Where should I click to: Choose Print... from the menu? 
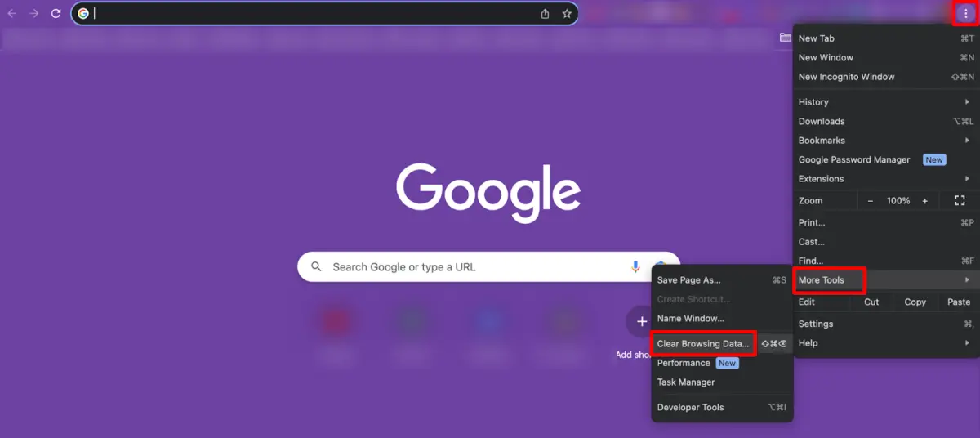click(886, 223)
